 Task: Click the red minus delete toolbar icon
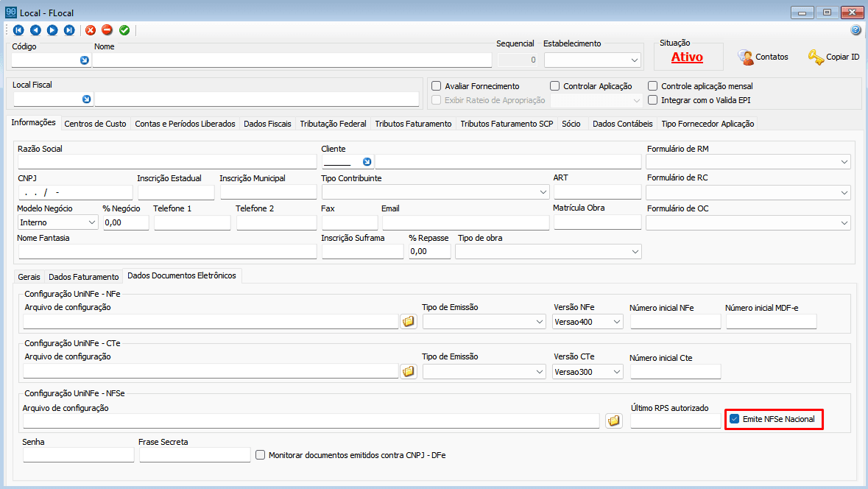click(x=107, y=30)
